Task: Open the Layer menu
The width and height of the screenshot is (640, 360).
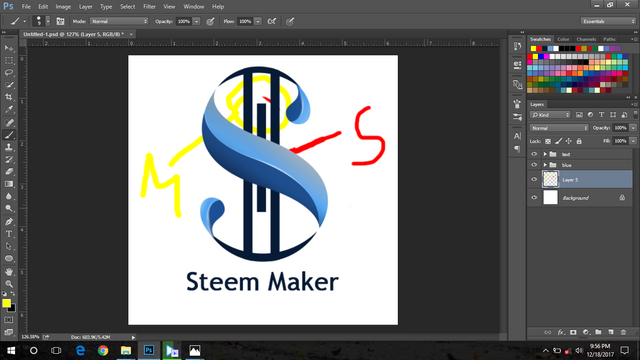Action: coord(85,7)
